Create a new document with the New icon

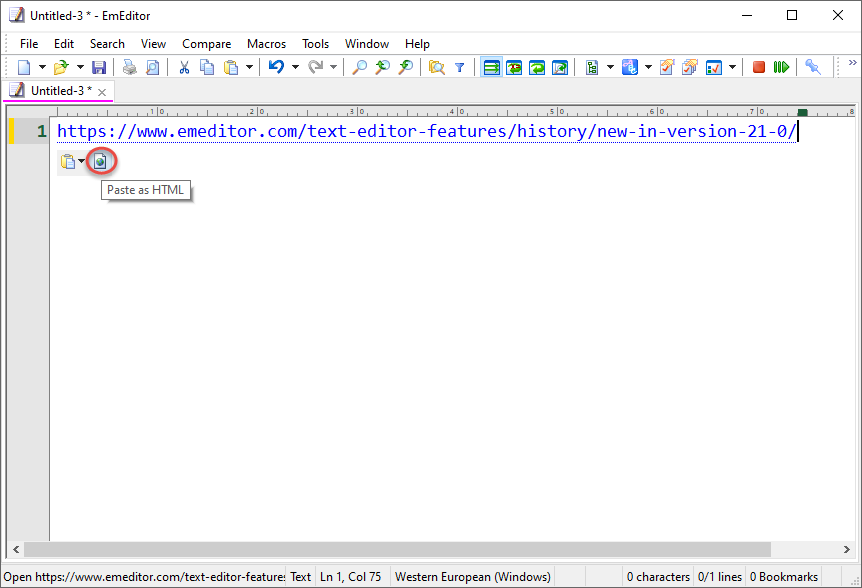pyautogui.click(x=24, y=67)
